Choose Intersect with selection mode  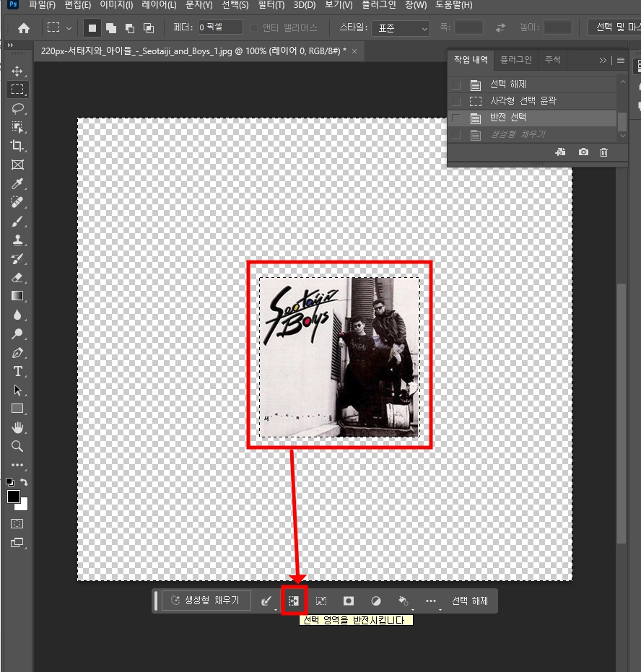click(x=148, y=28)
